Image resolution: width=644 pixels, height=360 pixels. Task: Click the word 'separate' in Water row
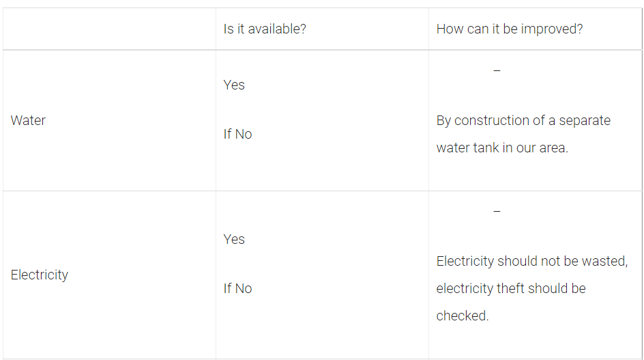tap(585, 121)
